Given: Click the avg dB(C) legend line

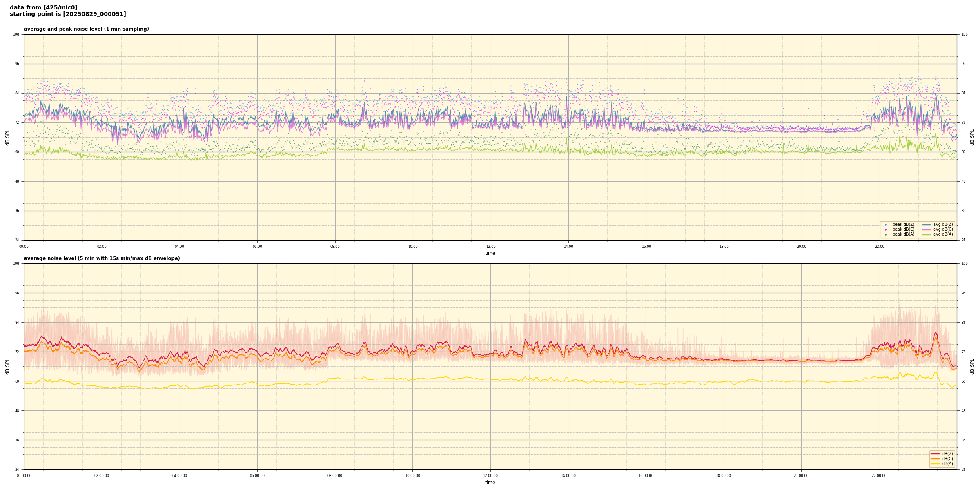Looking at the screenshot, I should click(927, 229).
